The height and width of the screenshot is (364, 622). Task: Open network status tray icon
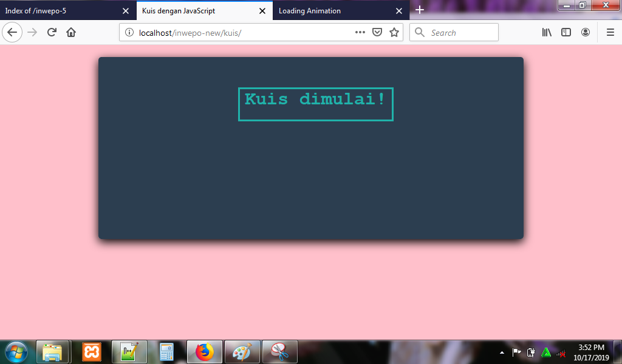(561, 352)
